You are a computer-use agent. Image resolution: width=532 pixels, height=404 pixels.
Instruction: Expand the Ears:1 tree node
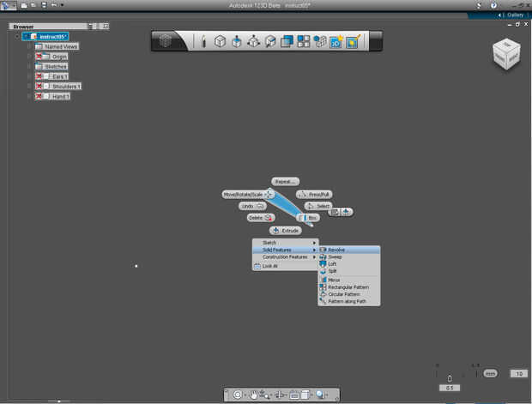(x=29, y=76)
